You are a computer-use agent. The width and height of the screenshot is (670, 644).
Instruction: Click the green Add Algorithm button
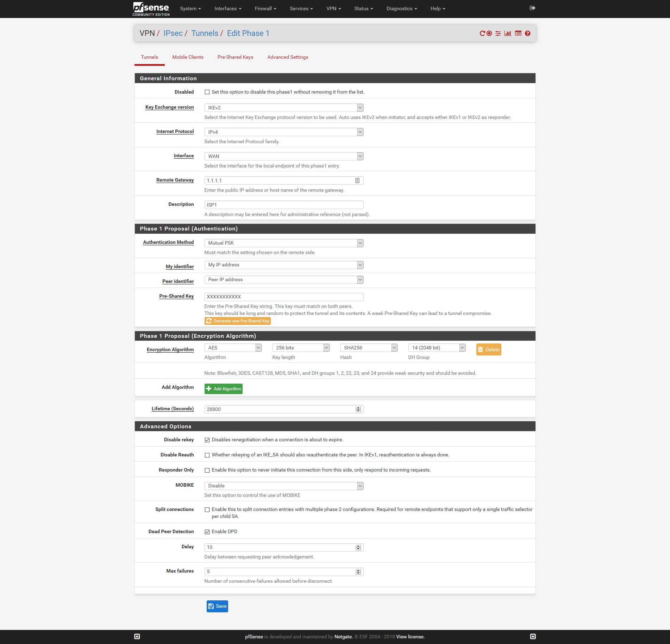[x=224, y=389]
